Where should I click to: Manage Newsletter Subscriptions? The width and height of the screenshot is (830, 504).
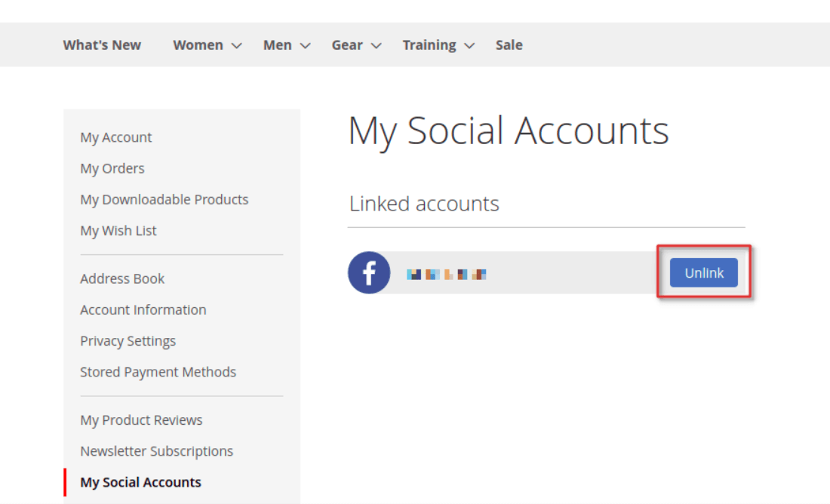click(x=157, y=451)
